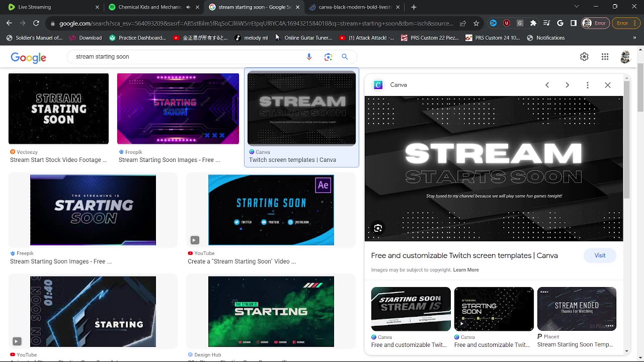This screenshot has height=362, width=644.
Task: Click Lens search icon on preview image
Action: tap(378, 228)
